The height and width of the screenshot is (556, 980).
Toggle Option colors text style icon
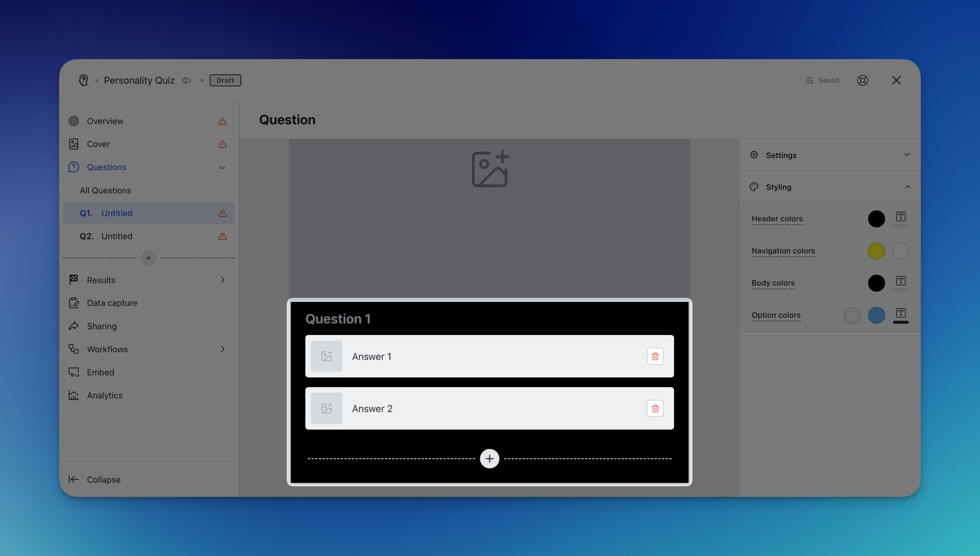coord(901,314)
